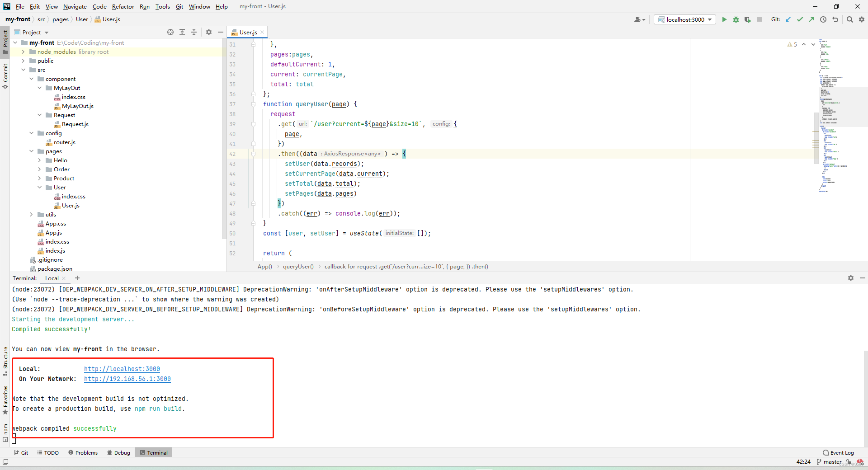
Task: Open terminal settings gear
Action: click(x=851, y=278)
